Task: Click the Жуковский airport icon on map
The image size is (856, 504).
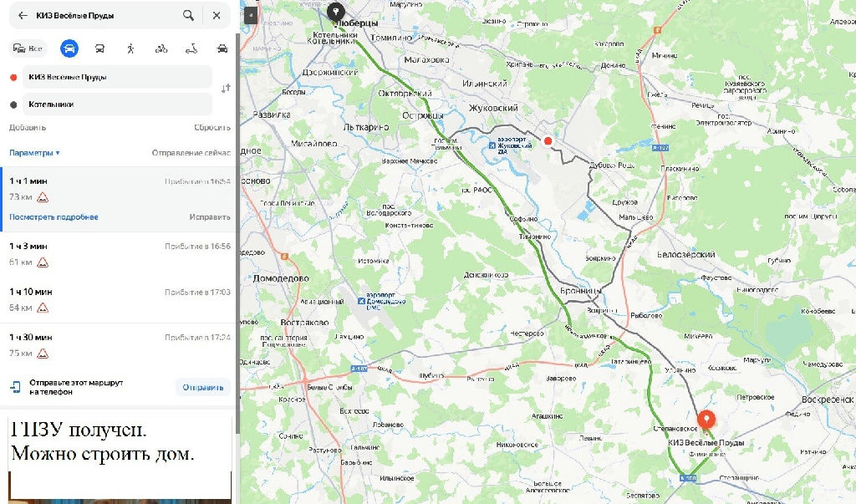Action: [x=492, y=145]
